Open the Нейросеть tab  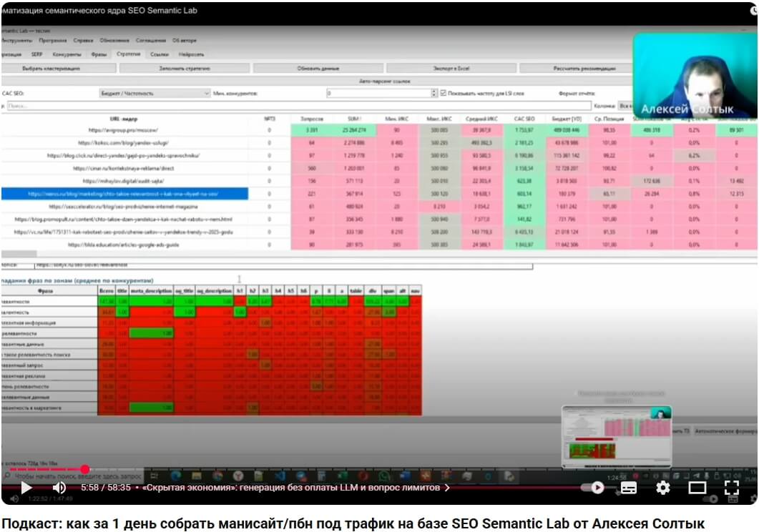191,54
